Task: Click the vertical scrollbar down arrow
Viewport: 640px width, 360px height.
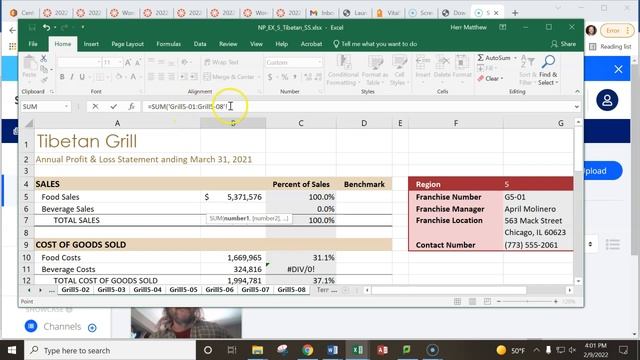Action: [578, 281]
